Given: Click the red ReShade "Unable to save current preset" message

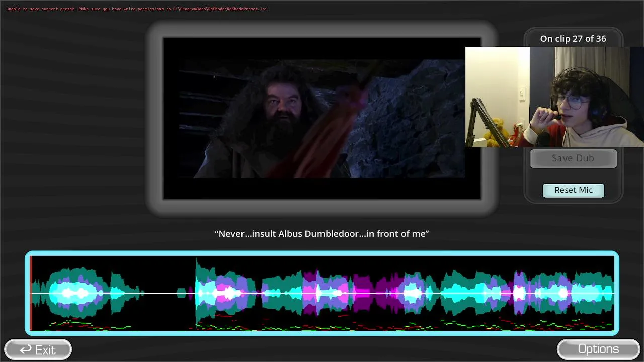Looking at the screenshot, I should click(x=137, y=9).
